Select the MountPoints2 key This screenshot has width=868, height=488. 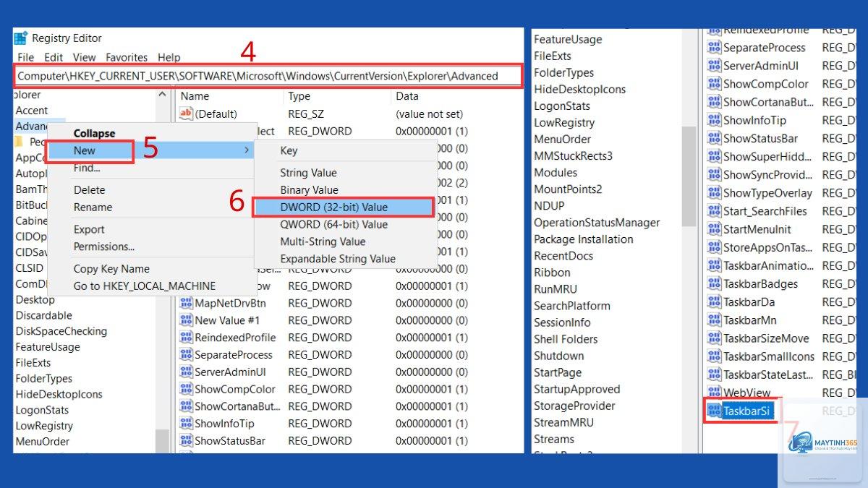click(x=568, y=189)
